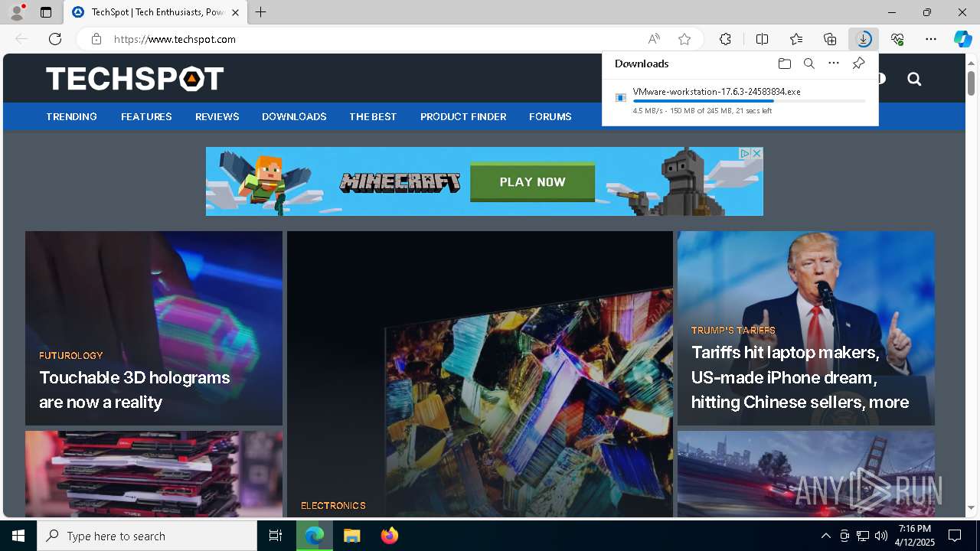The height and width of the screenshot is (551, 980).
Task: Open File Explorer from taskbar
Action: click(x=351, y=536)
